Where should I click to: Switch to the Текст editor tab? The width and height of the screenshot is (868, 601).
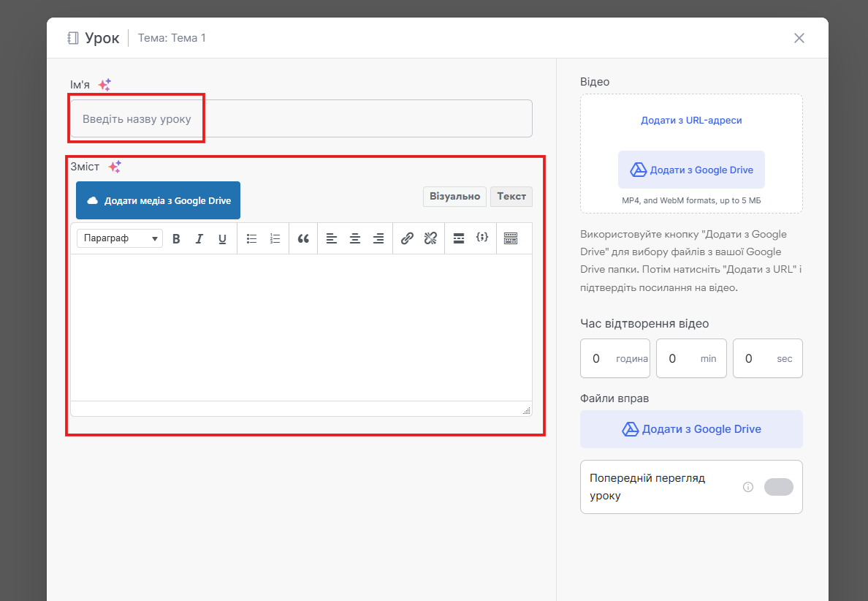point(511,197)
